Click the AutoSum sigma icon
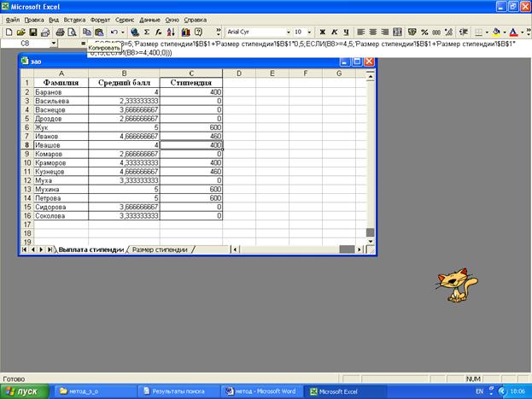Image resolution: width=532 pixels, height=399 pixels. click(x=147, y=32)
